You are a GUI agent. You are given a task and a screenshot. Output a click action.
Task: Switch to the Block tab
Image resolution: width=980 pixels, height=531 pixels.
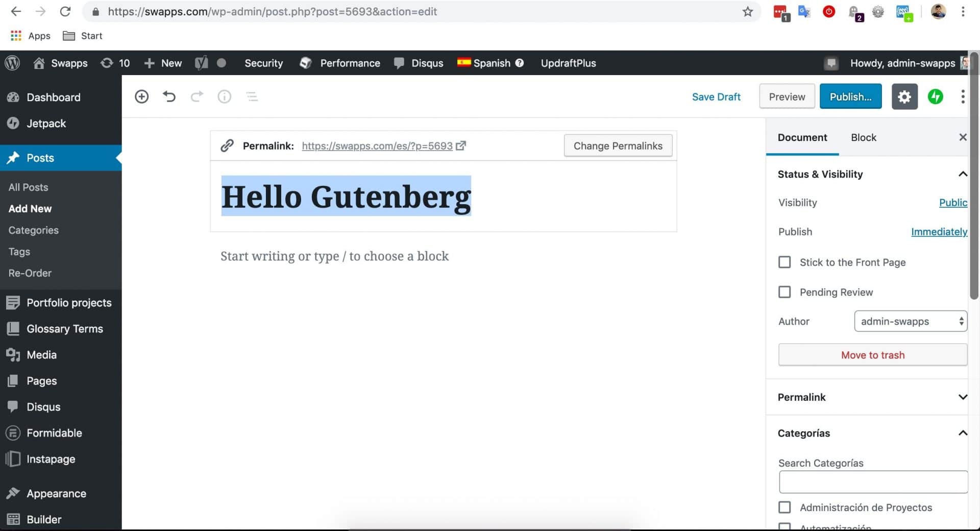[x=863, y=137]
